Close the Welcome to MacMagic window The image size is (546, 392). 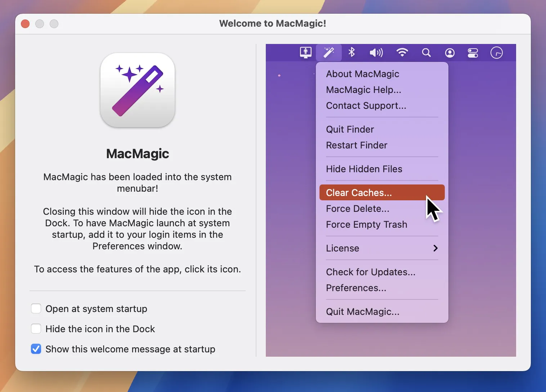(x=25, y=24)
